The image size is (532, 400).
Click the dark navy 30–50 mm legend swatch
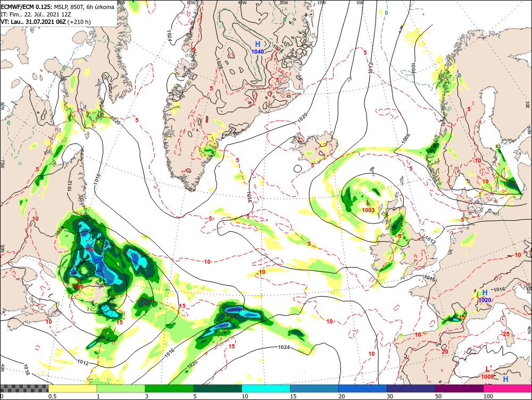pyautogui.click(x=411, y=388)
